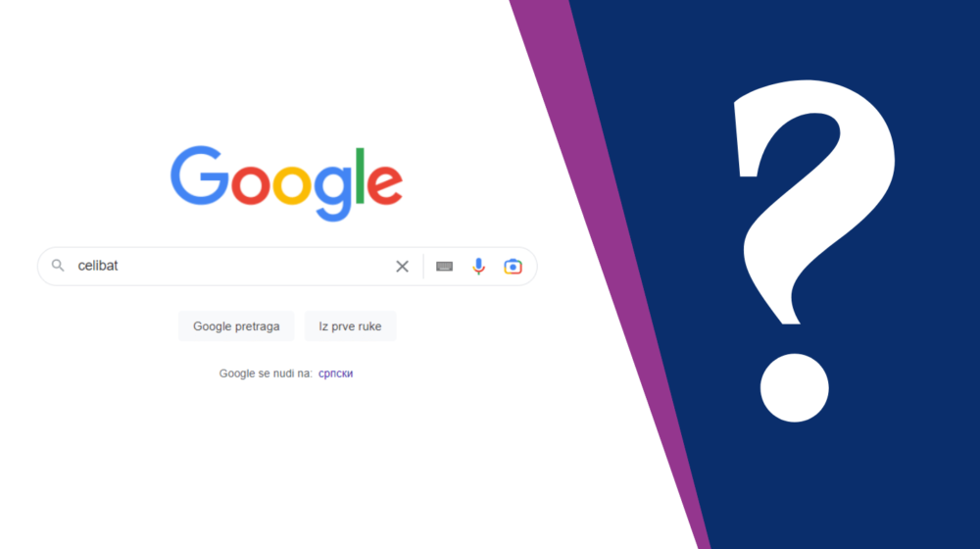Viewport: 980px width, 549px height.
Task: Click the green letter l in logo
Action: coord(360,175)
